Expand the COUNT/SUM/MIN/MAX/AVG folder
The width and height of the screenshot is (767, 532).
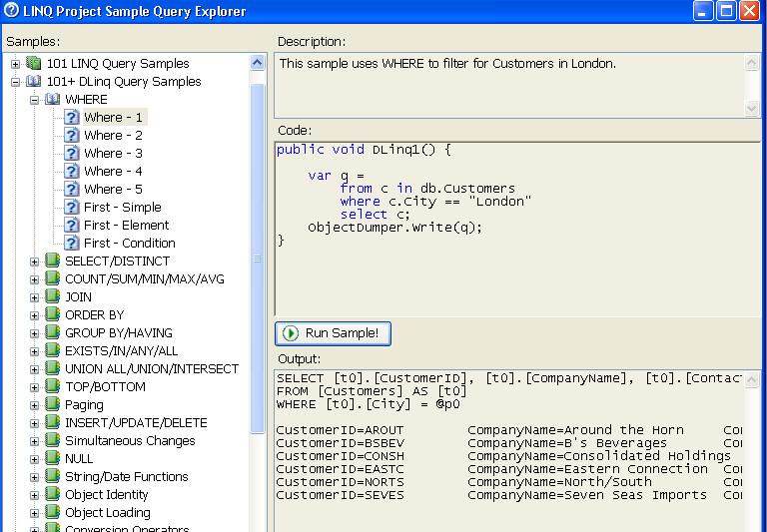[34, 279]
